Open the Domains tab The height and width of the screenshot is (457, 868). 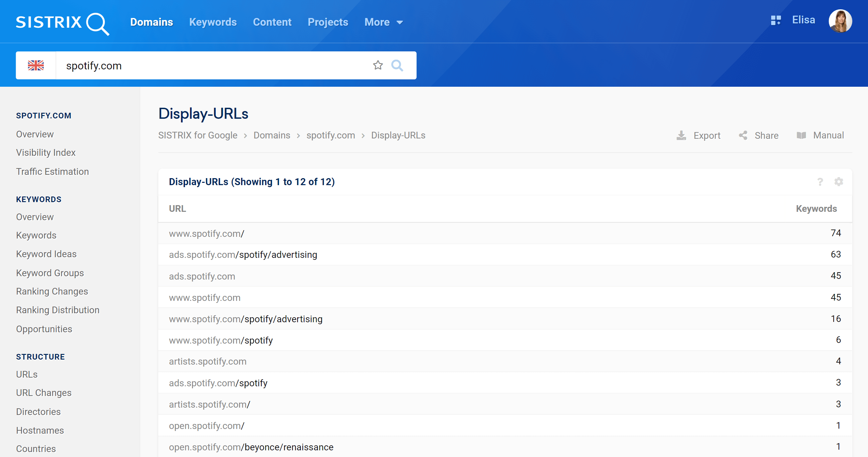click(x=151, y=22)
